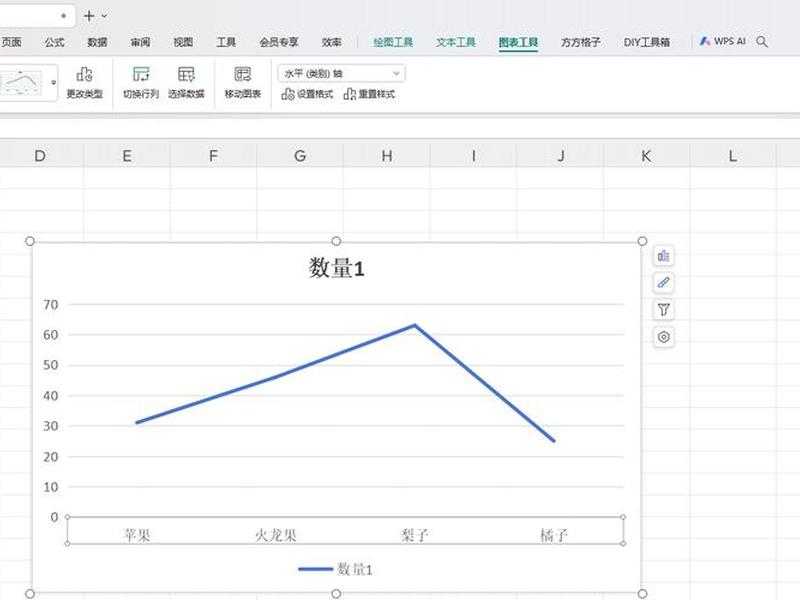Click the 梨子 category axis label
Image resolution: width=800 pixels, height=600 pixels.
(x=414, y=535)
